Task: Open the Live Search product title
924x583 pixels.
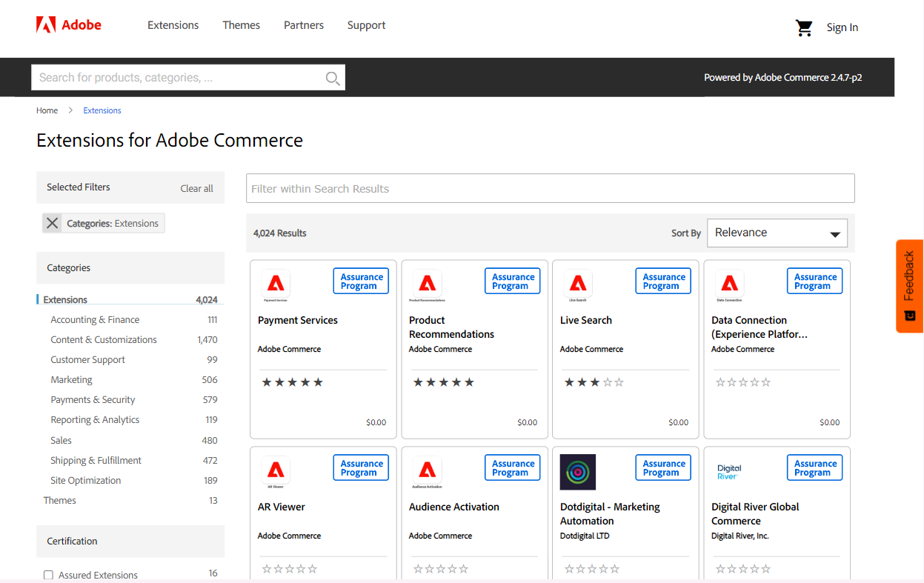Action: (x=586, y=320)
